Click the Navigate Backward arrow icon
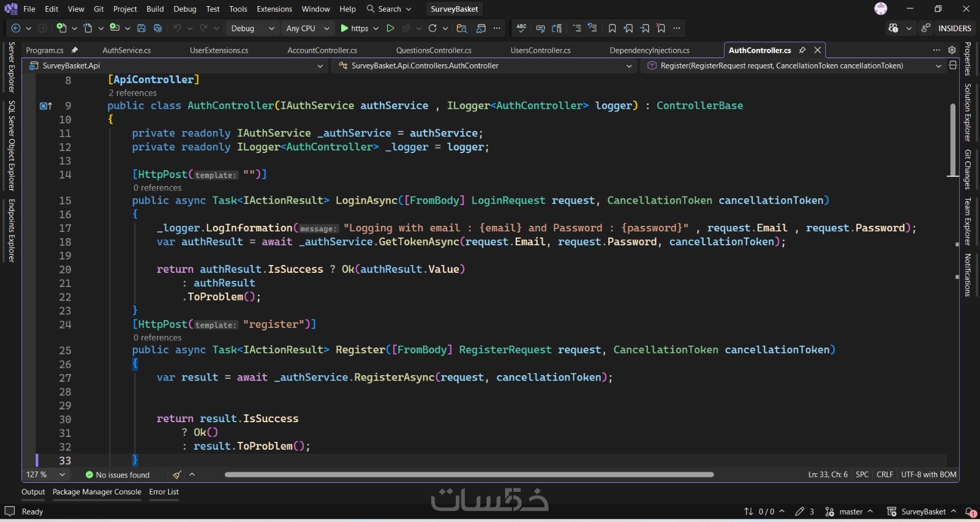Viewport: 980px width, 522px height. [x=16, y=28]
